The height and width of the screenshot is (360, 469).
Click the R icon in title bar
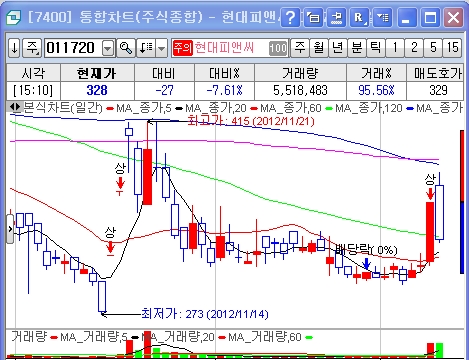pos(359,17)
